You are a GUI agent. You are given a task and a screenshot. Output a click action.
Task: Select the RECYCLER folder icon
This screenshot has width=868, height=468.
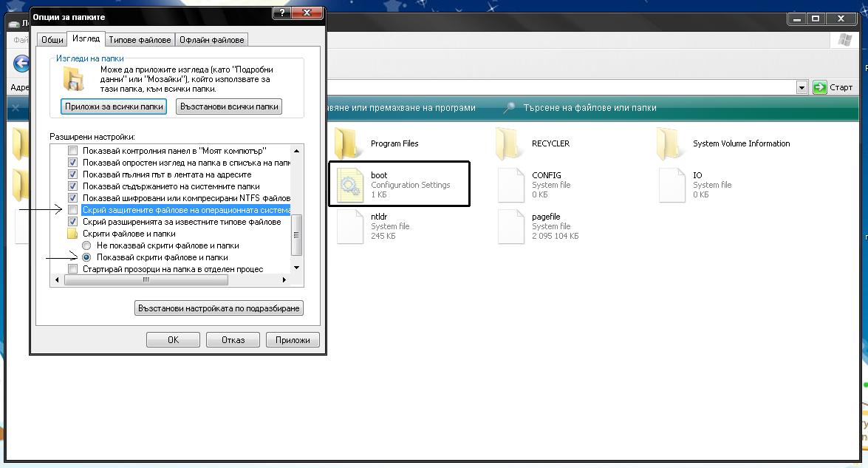(x=510, y=143)
